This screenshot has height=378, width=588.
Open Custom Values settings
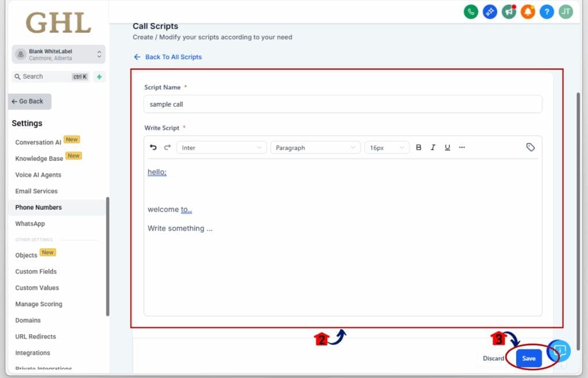point(37,288)
